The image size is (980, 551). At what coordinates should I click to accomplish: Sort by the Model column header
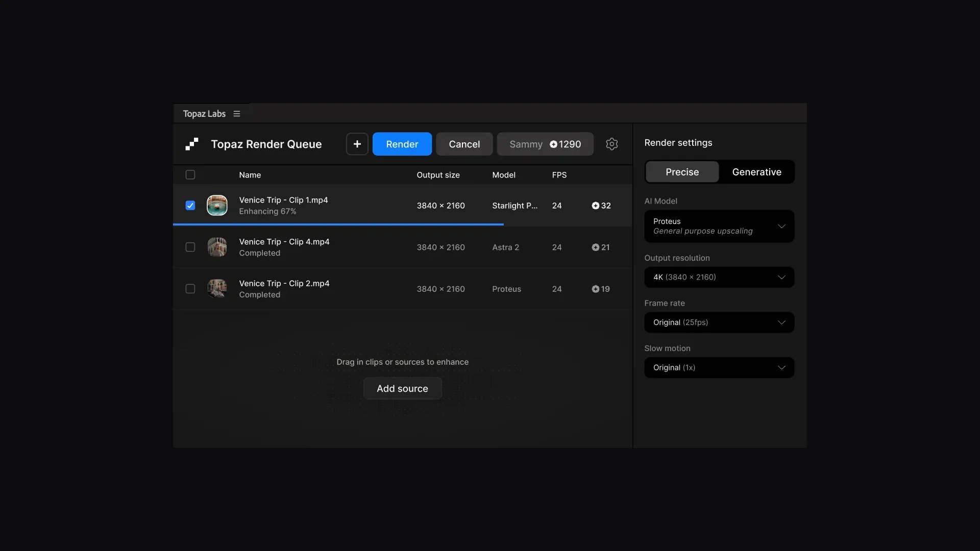504,175
